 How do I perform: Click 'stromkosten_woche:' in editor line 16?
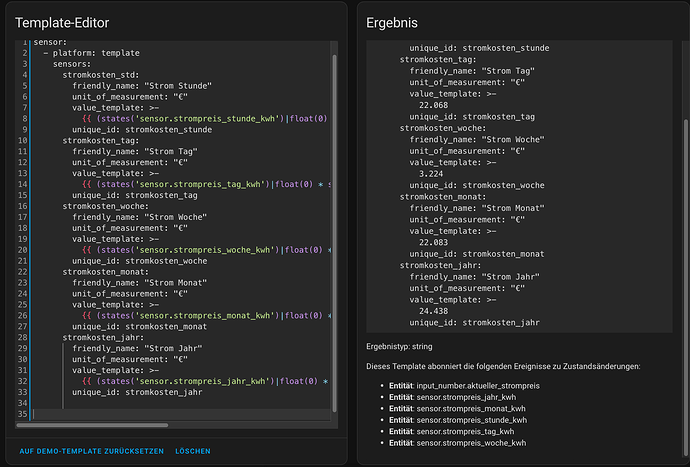[x=106, y=206]
